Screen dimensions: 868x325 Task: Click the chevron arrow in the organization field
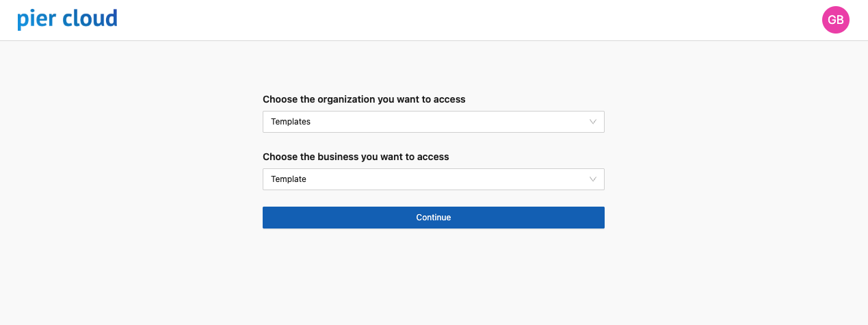click(593, 122)
